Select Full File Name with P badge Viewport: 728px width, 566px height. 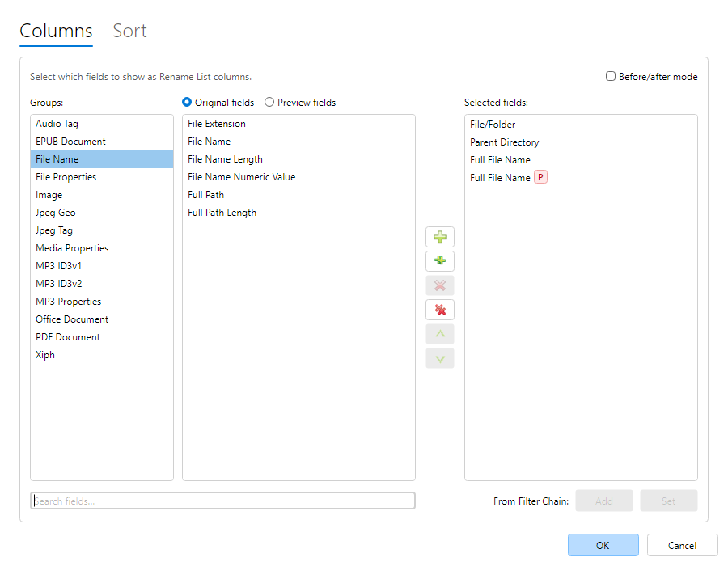click(581, 178)
